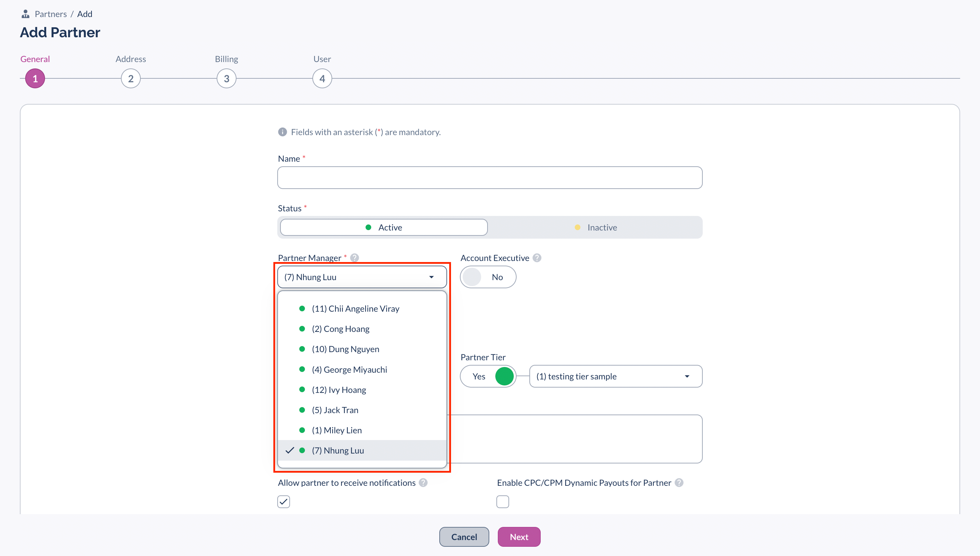Viewport: 980px width, 556px height.
Task: Click the mandatory fields info icon
Action: click(x=282, y=132)
